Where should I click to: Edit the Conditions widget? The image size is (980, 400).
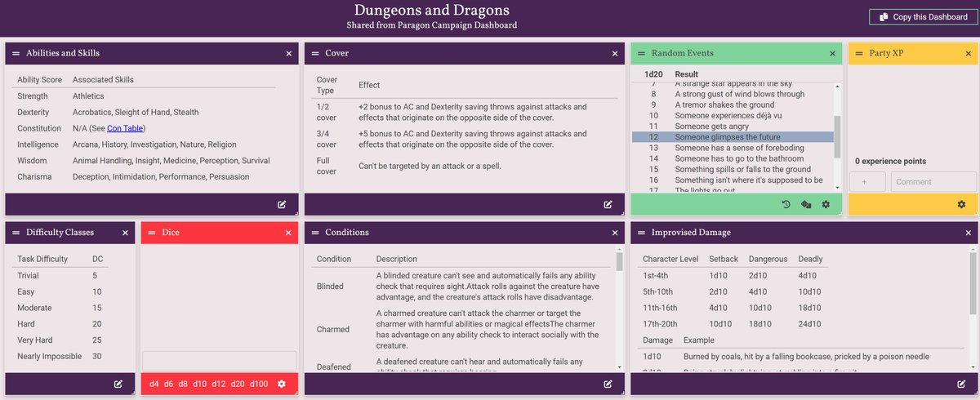[608, 384]
